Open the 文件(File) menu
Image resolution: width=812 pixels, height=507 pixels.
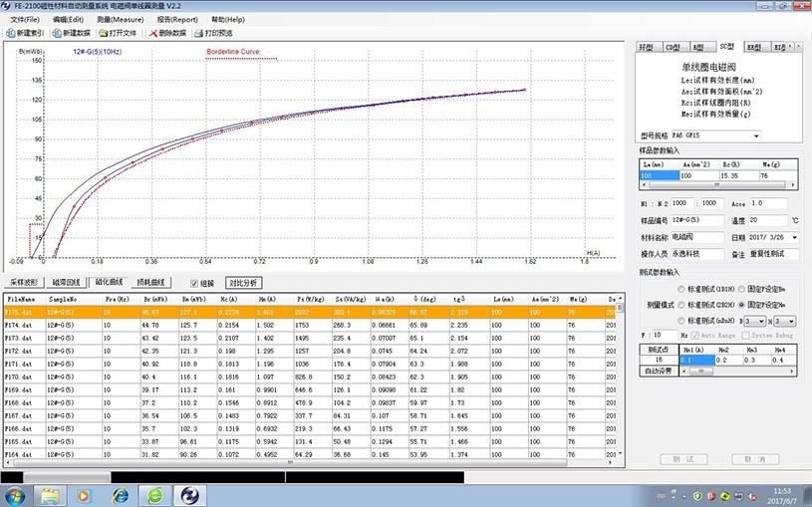click(25, 20)
